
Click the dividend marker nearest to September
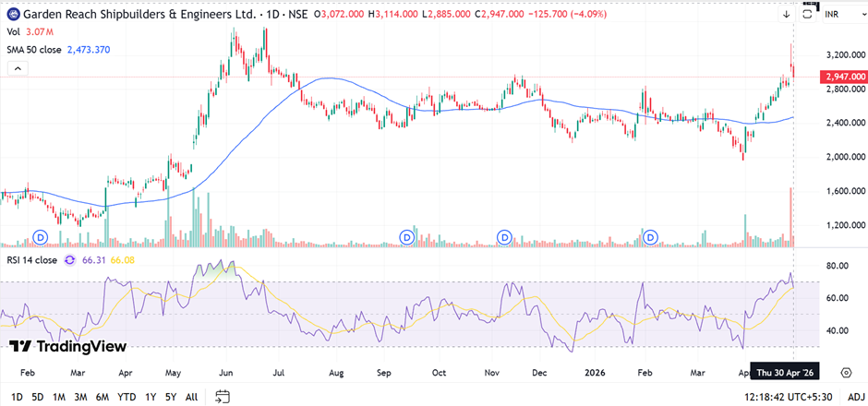point(407,237)
